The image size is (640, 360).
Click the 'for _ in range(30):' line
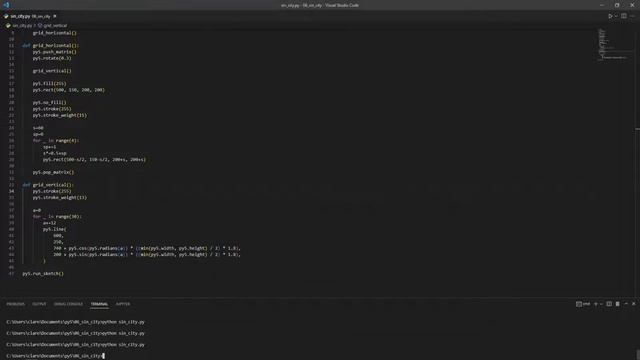(x=57, y=217)
